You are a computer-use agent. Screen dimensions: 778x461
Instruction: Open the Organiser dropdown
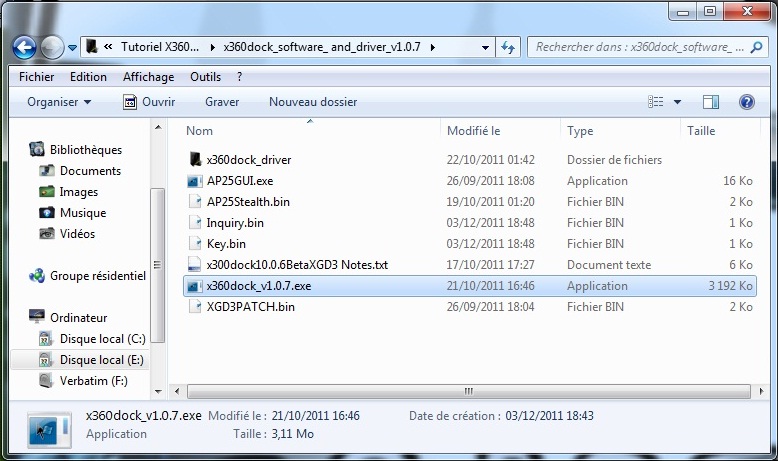point(59,102)
